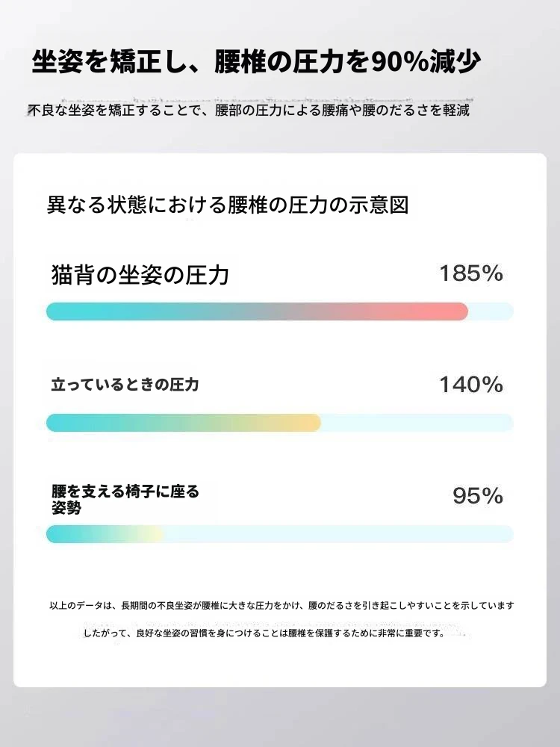The width and height of the screenshot is (560, 747).
Task: Click the label 腰を支える椅子に座る姿勢
Action: pyautogui.click(x=125, y=499)
